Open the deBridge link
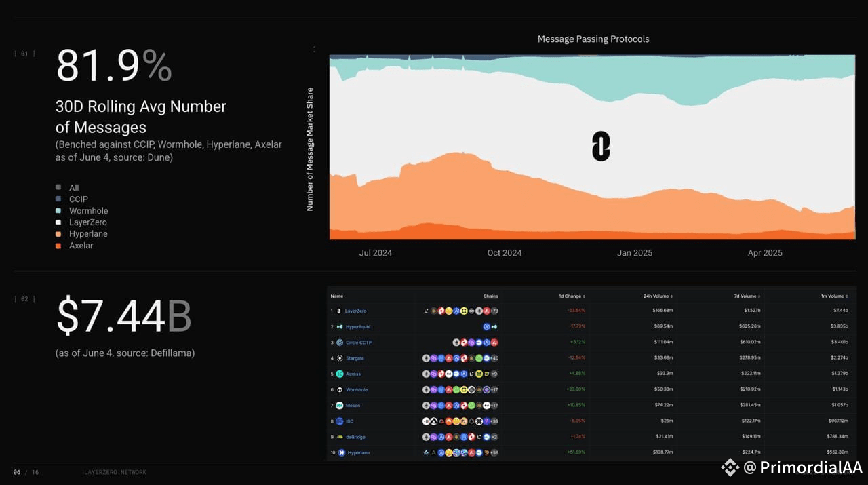The width and height of the screenshot is (868, 485). click(356, 437)
